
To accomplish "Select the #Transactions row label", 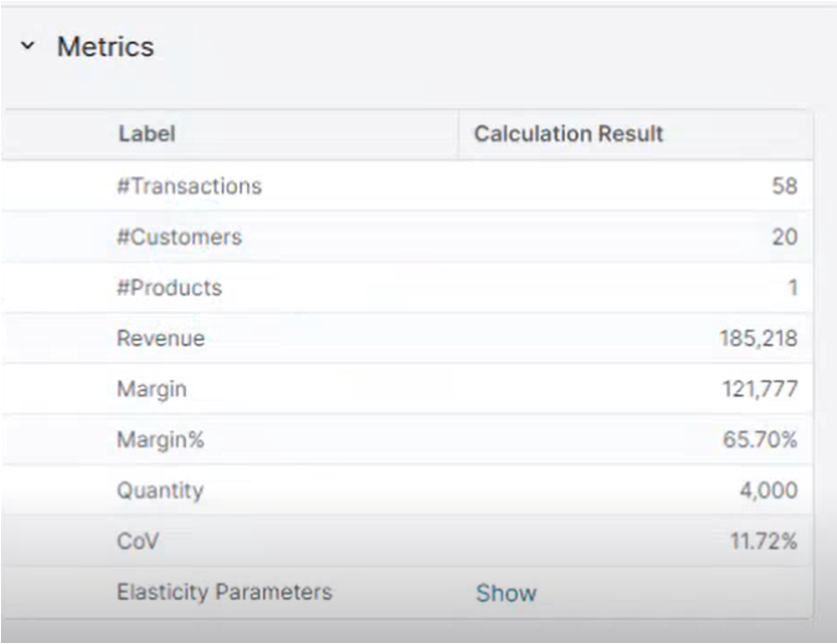I will click(x=189, y=186).
